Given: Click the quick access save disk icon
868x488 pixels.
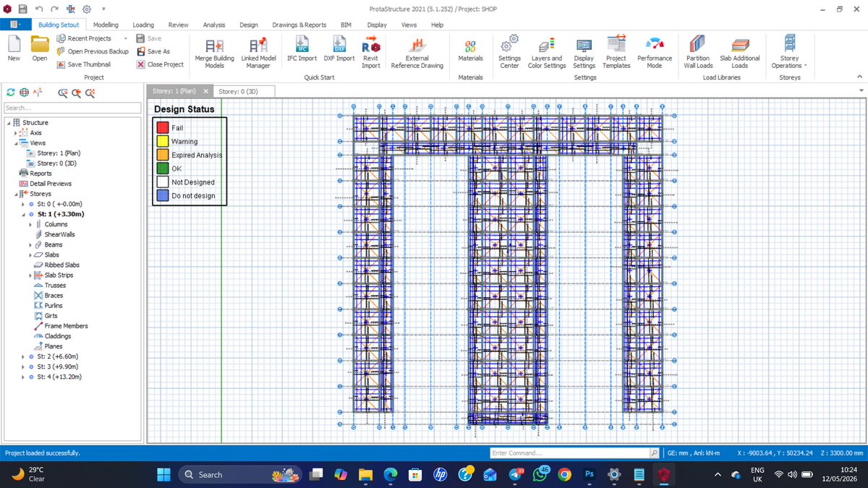Looking at the screenshot, I should tap(23, 9).
